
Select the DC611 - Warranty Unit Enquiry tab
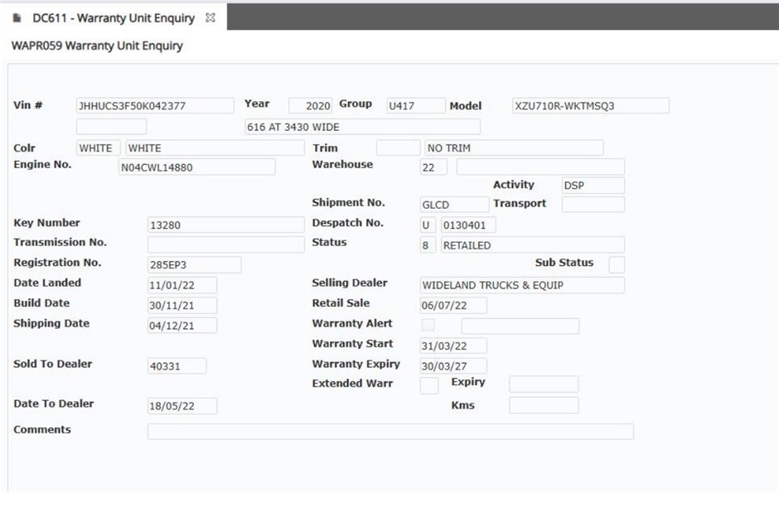(114, 17)
